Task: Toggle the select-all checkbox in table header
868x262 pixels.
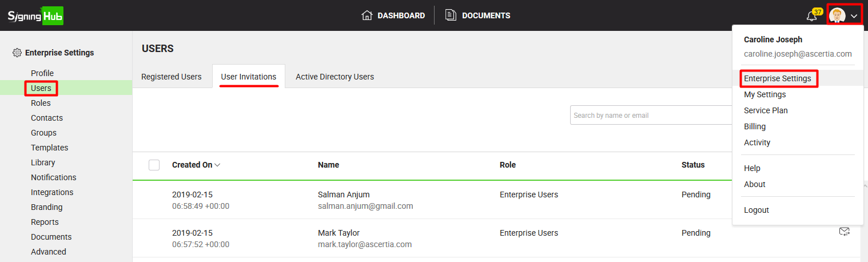Action: pos(154,165)
